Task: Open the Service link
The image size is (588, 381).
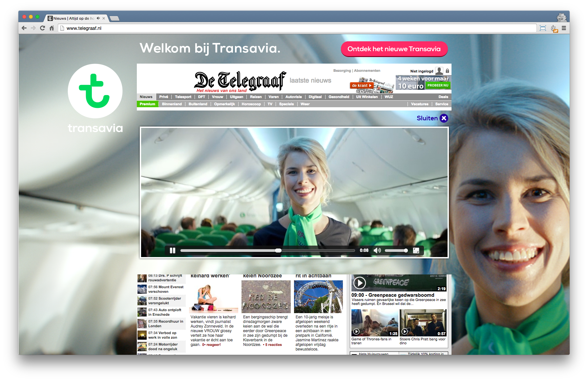Action: pos(442,104)
